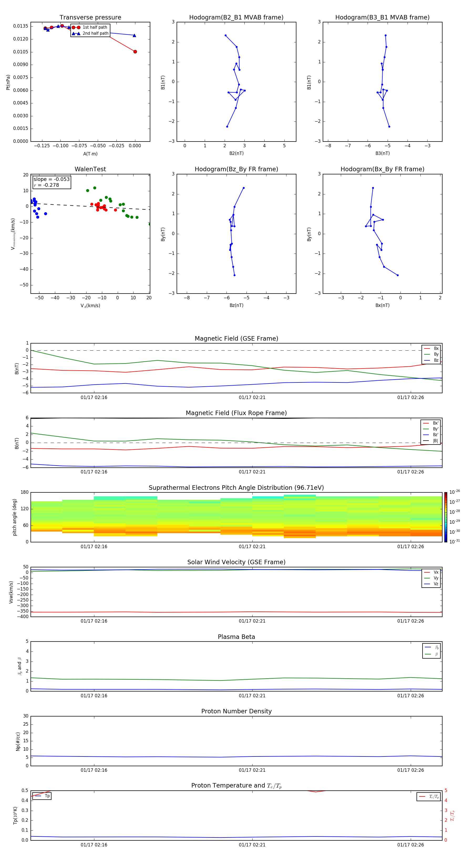Click the "Solar Wind Velocity (GSE Frame)" title
The height and width of the screenshot is (868, 473).
point(236,562)
